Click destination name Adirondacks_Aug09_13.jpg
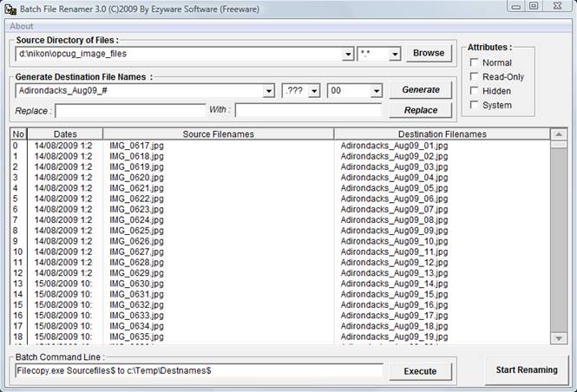Image resolution: width=577 pixels, height=392 pixels. tap(394, 273)
